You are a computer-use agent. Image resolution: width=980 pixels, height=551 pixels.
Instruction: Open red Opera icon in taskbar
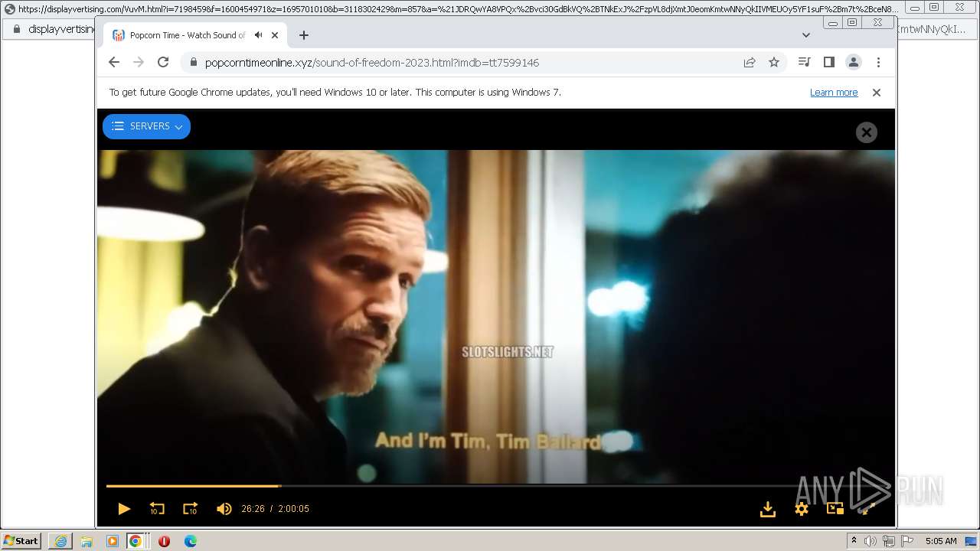164,541
